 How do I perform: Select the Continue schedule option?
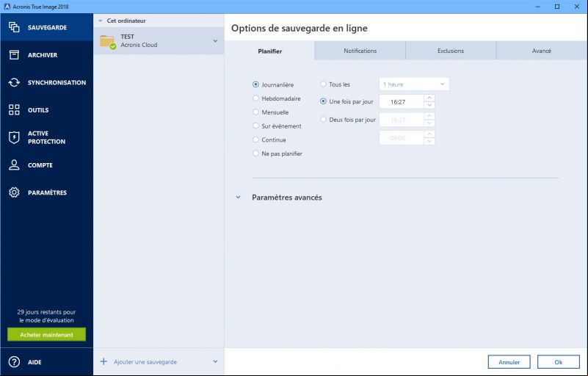[x=255, y=140]
